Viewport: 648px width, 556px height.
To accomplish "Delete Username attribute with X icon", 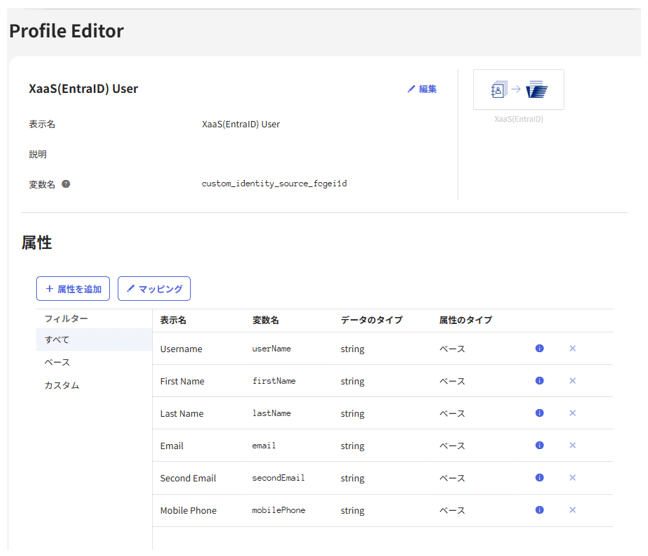I will click(x=573, y=349).
